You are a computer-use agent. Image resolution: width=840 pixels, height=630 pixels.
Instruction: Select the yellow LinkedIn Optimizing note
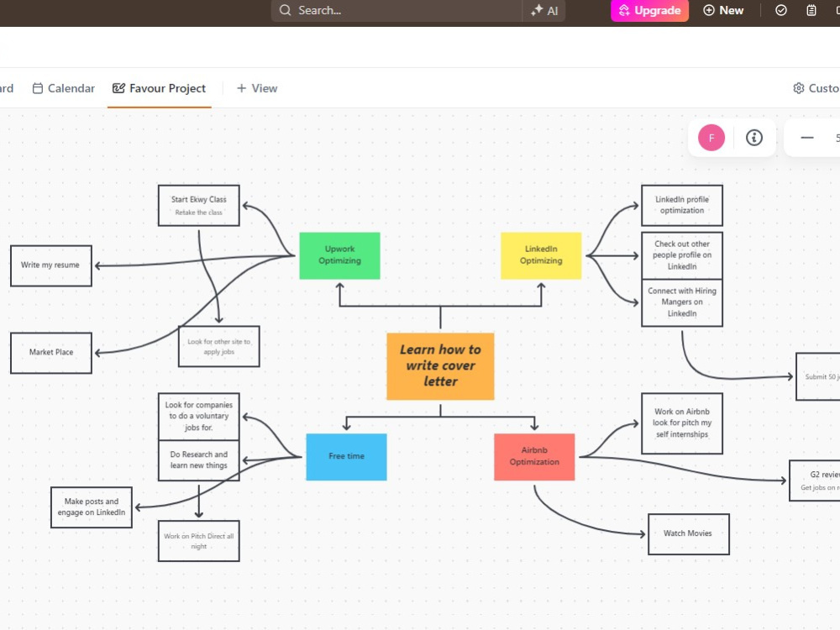(541, 255)
